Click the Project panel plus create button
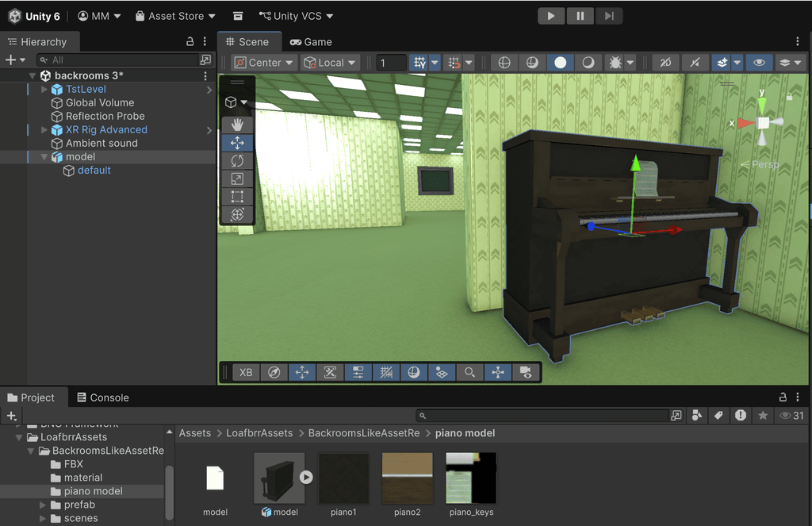812x526 pixels. tap(12, 416)
